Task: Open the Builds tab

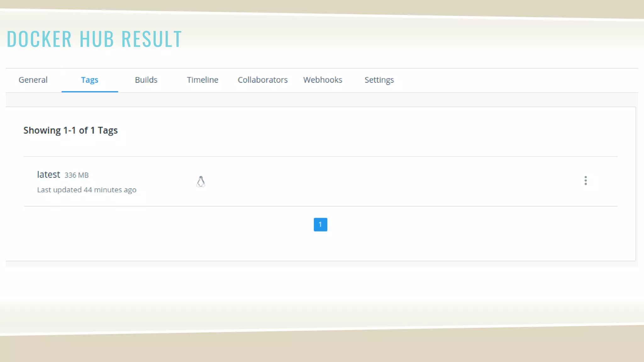Action: pyautogui.click(x=146, y=80)
